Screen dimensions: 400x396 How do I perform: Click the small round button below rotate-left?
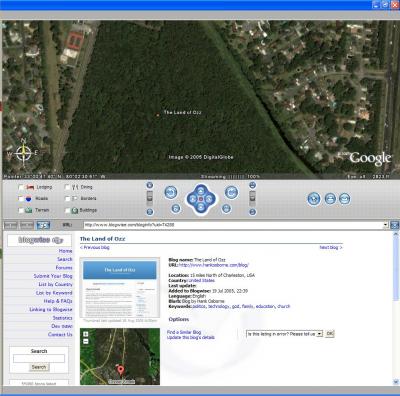point(176,209)
